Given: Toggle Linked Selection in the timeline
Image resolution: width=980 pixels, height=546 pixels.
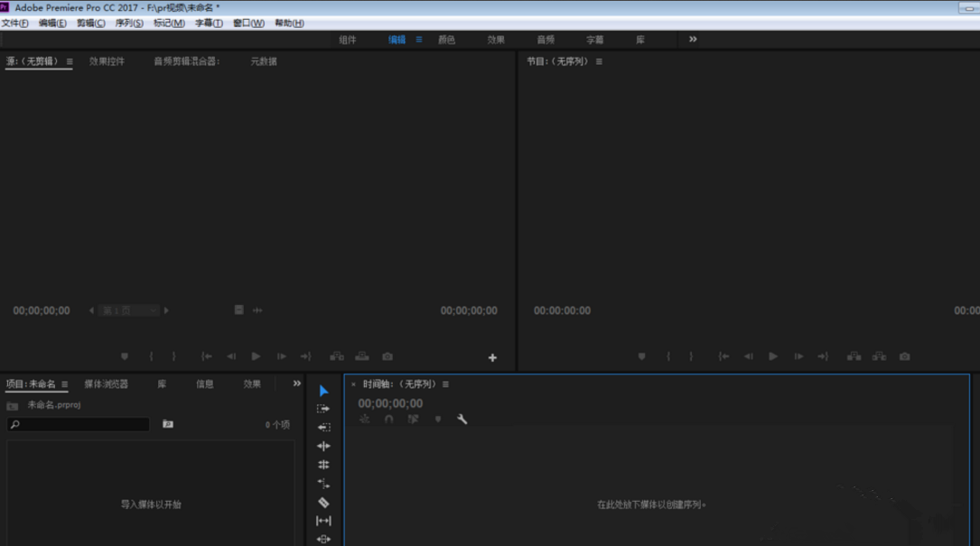Looking at the screenshot, I should coord(412,419).
